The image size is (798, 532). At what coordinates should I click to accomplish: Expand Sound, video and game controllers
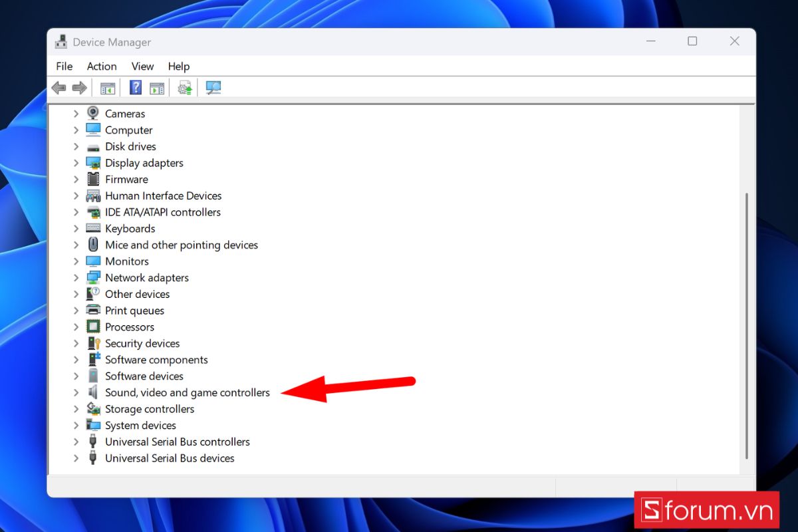(x=76, y=392)
